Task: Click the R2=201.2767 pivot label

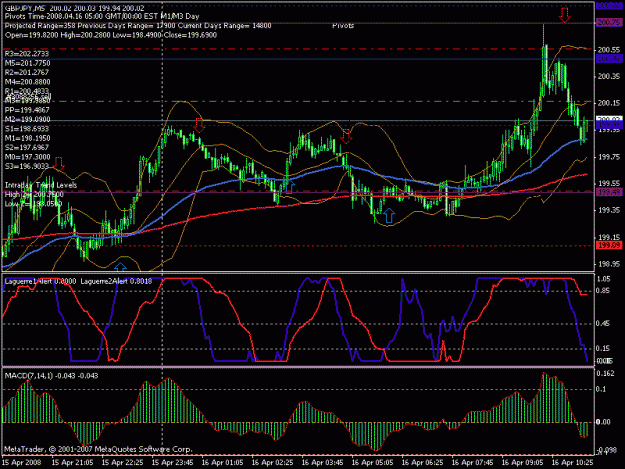Action: (27, 73)
